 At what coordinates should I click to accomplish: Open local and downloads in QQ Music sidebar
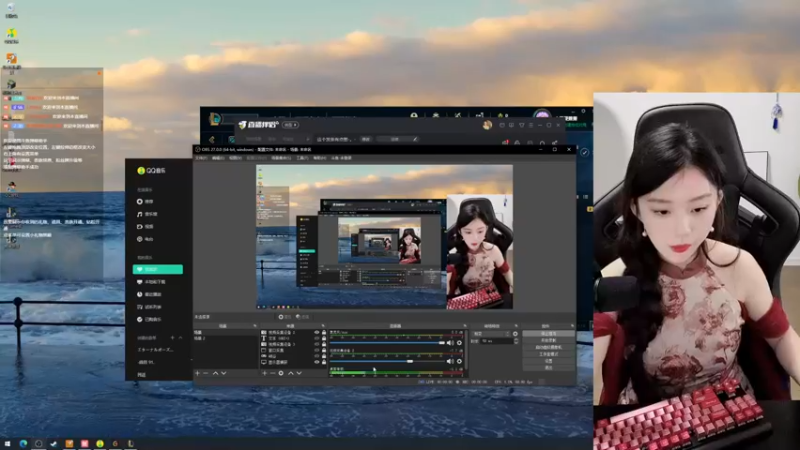[151, 282]
